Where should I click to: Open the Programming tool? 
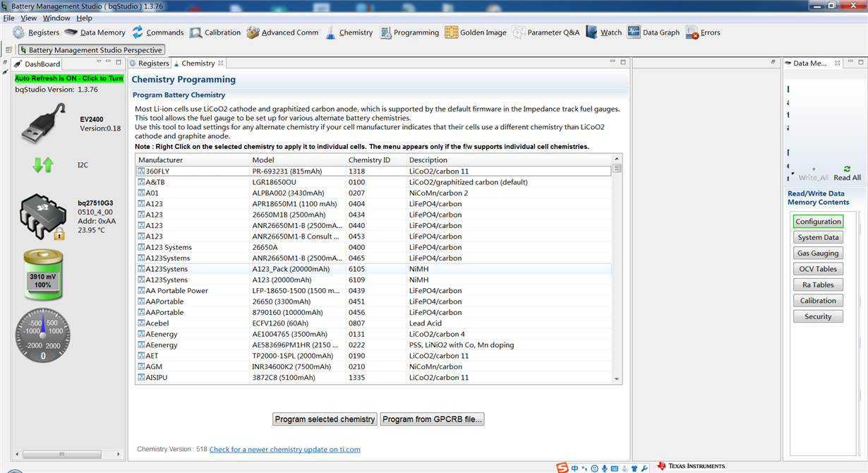click(x=409, y=32)
